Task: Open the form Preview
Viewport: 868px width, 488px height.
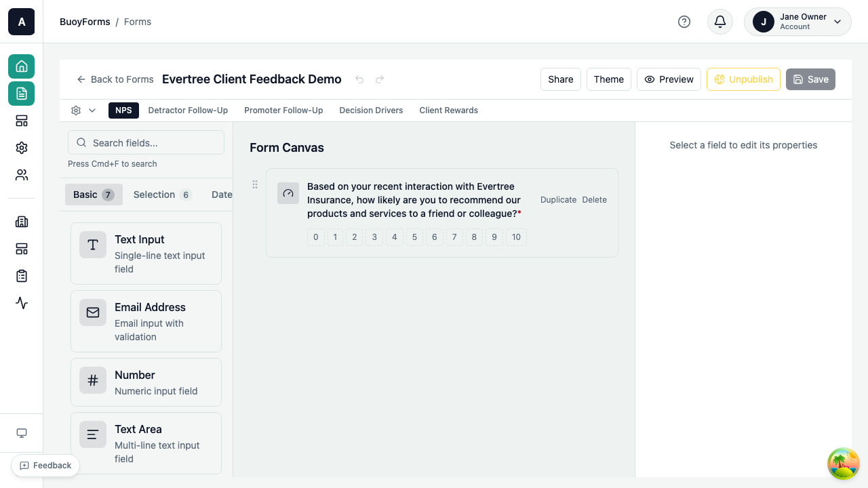Action: click(669, 79)
